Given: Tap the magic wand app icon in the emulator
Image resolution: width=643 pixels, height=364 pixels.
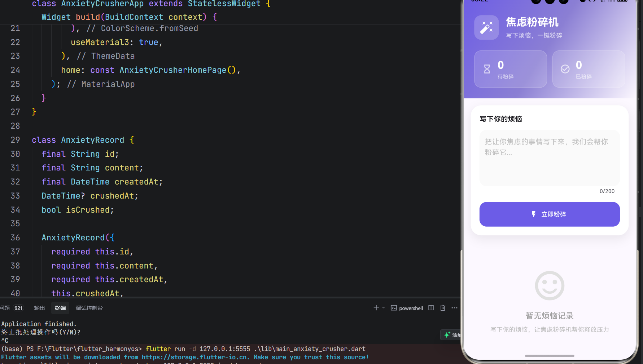Looking at the screenshot, I should [x=486, y=27].
